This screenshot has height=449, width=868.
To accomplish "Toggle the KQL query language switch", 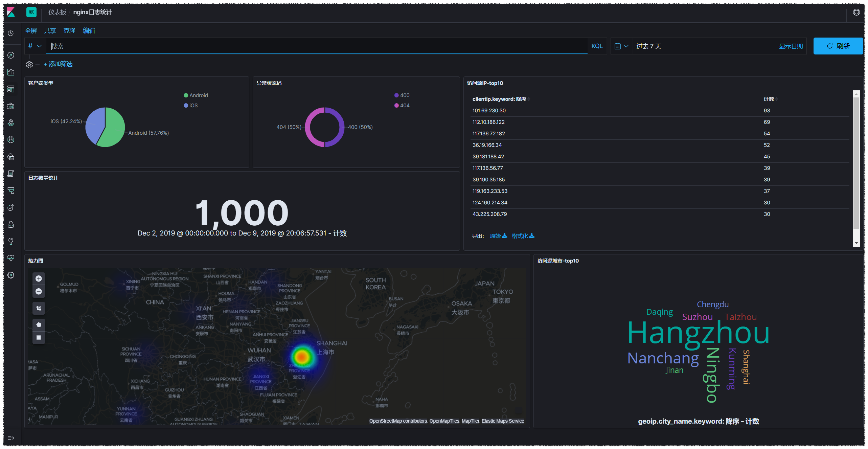I will (597, 46).
